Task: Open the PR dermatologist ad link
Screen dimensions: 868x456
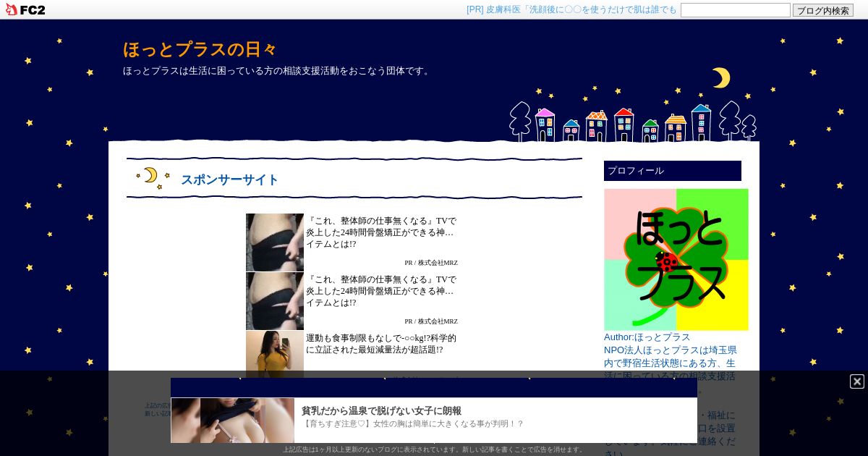Action: (x=571, y=9)
